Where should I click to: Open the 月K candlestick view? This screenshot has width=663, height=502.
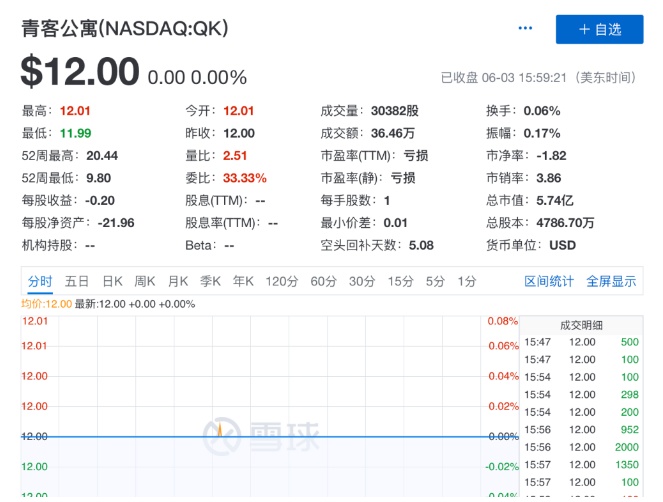coord(178,281)
